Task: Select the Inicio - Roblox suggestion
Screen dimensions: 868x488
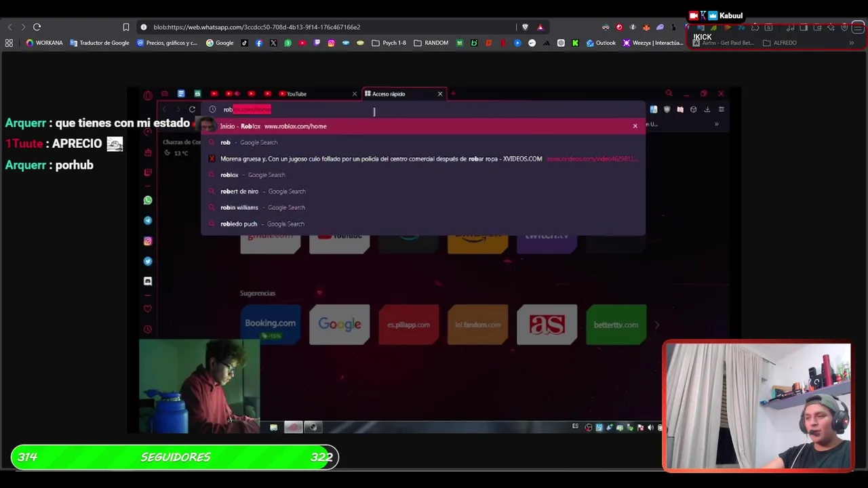Action: (x=422, y=126)
